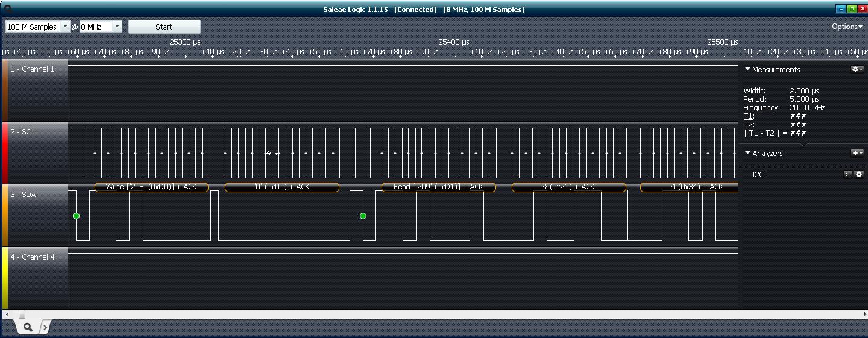Screen dimensions: 868x338
Task: Select the Write 0xD0 + ACK decode bubble
Action: point(151,187)
